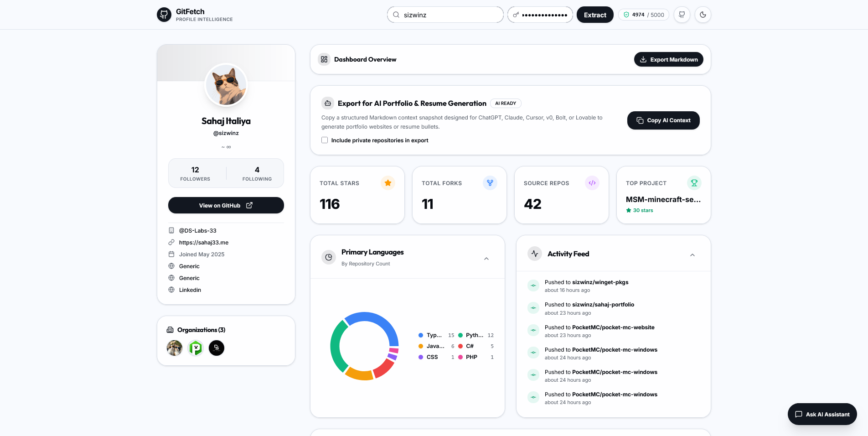
Task: Click the 4974 / 5000 rate limit badge
Action: (644, 15)
